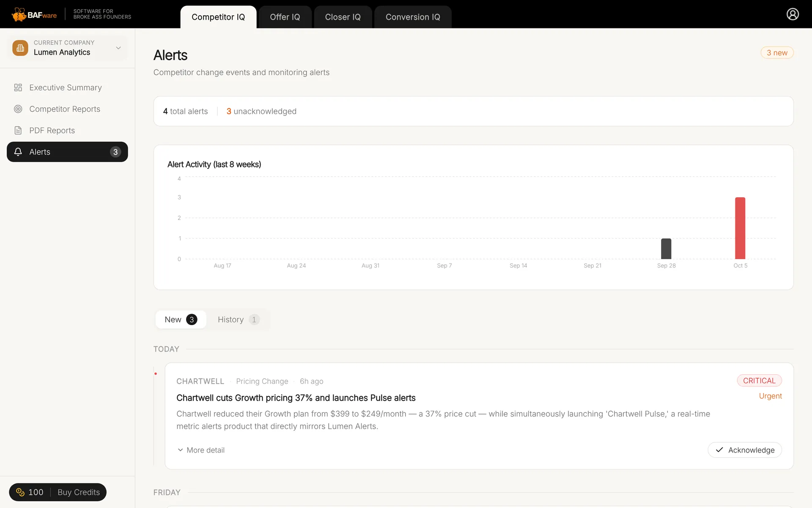Viewport: 812px width, 508px height.
Task: Click the Alert Activity chart title
Action: (214, 164)
